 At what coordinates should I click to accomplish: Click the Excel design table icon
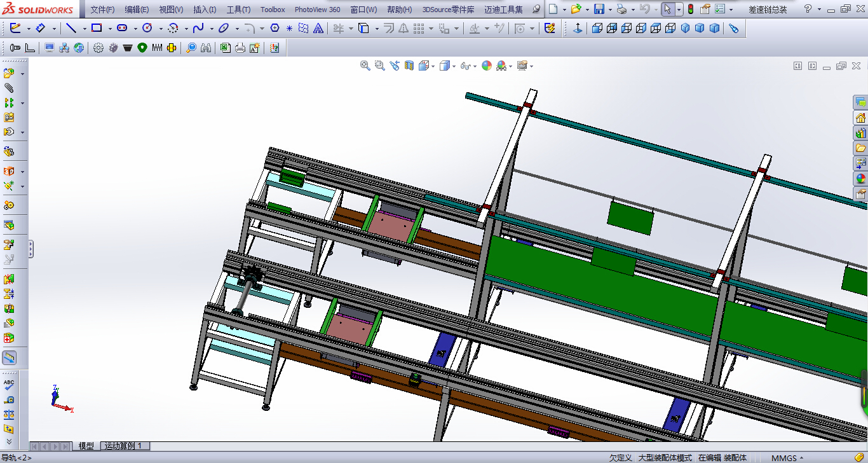pyautogui.click(x=225, y=48)
